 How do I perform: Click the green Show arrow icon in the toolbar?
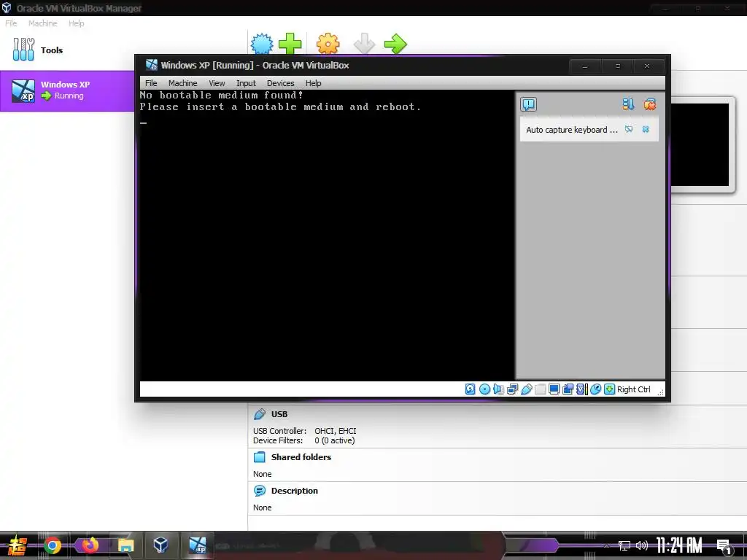point(395,44)
